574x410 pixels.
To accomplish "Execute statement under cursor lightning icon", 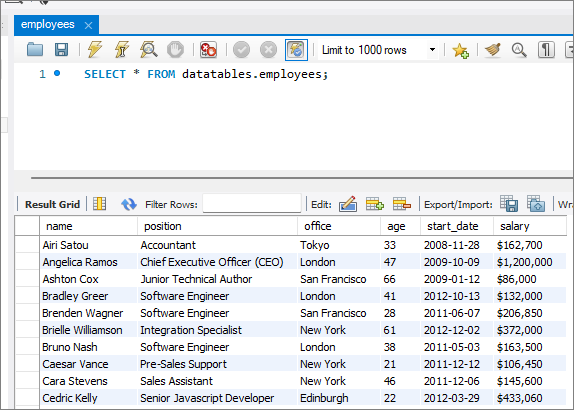I will click(122, 49).
